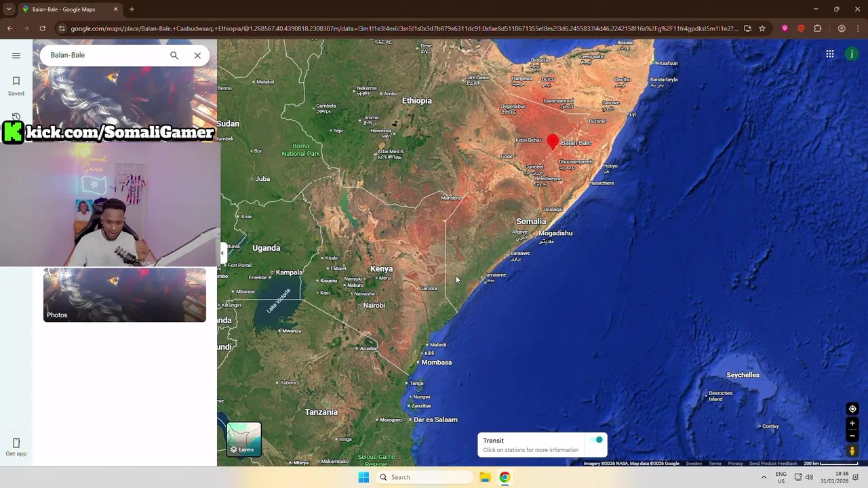Click the Mombasa label on the map
868x488 pixels.
click(436, 363)
